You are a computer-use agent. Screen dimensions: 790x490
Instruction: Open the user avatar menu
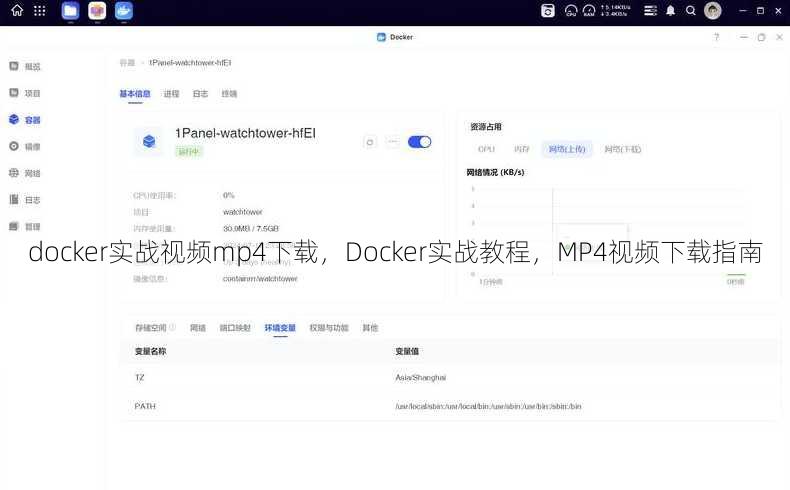(x=712, y=11)
